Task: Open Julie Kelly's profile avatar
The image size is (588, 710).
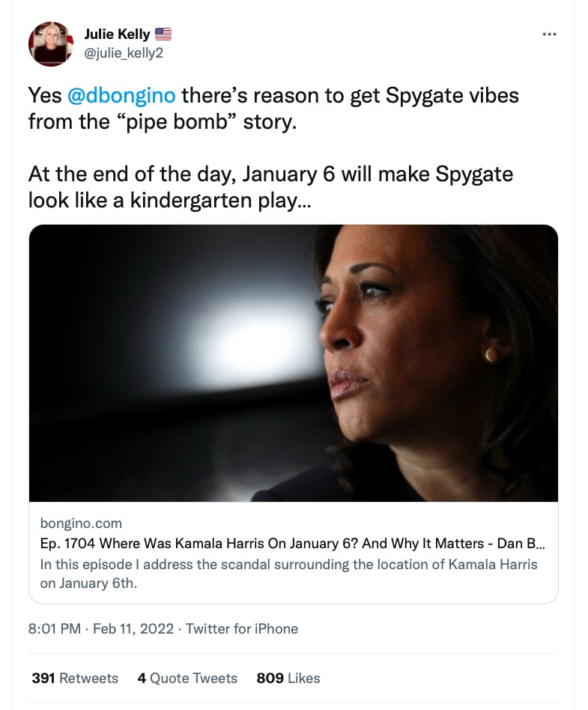Action: tap(51, 43)
